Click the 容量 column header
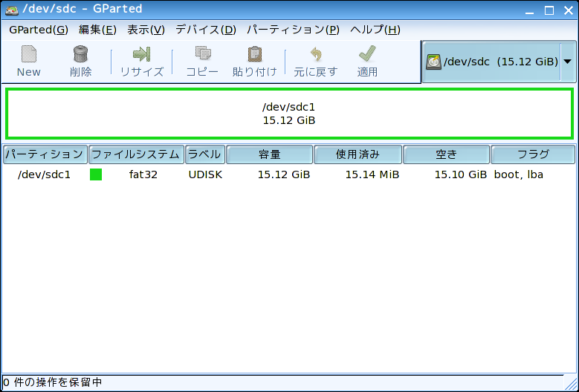Screen dimensions: 579x392 270,154
